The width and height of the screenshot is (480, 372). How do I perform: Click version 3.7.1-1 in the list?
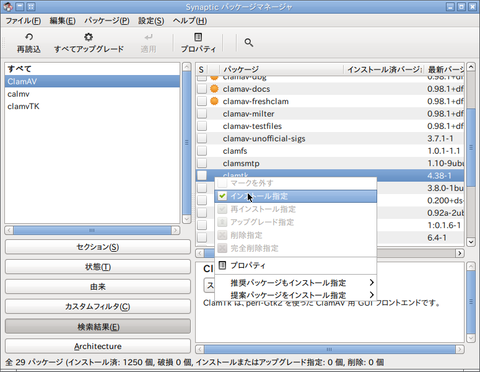[x=440, y=138]
